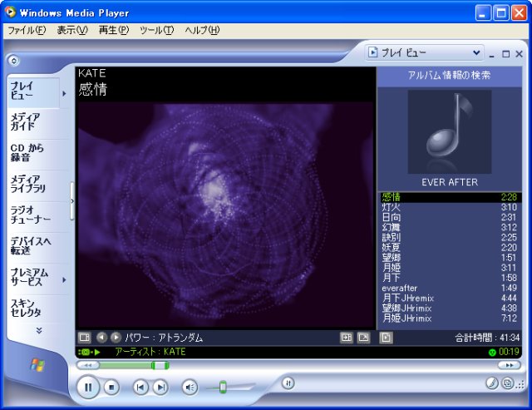
Task: Click the fast forward button on seek bar
Action: pos(509,365)
